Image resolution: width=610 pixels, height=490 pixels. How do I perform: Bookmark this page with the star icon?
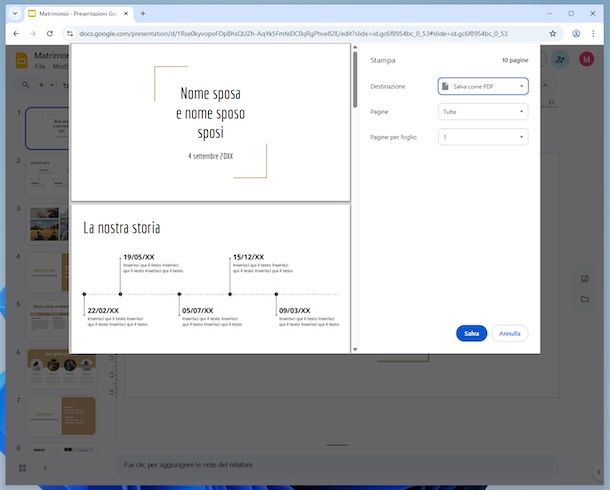[552, 34]
